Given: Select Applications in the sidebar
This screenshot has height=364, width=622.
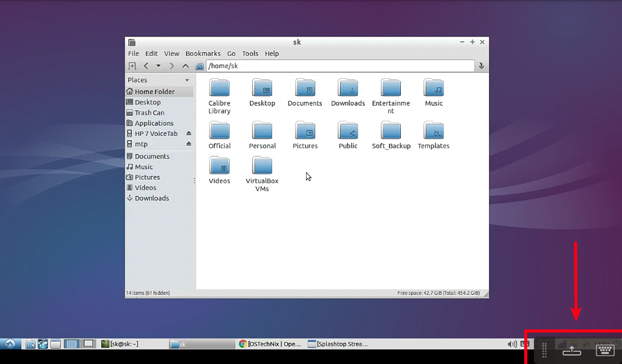Looking at the screenshot, I should [154, 123].
